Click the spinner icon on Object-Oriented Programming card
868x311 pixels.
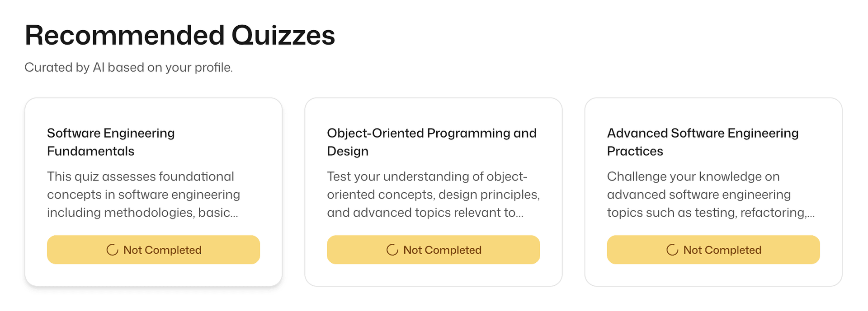pyautogui.click(x=392, y=250)
